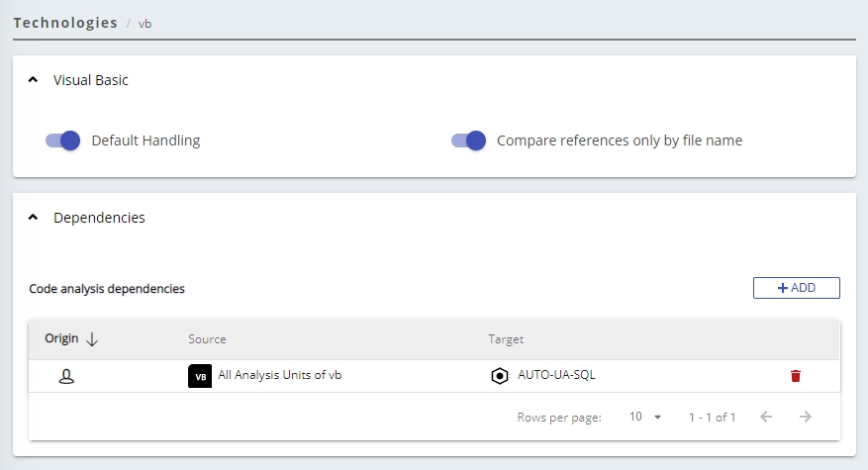Go to the next page of dependencies

click(806, 417)
